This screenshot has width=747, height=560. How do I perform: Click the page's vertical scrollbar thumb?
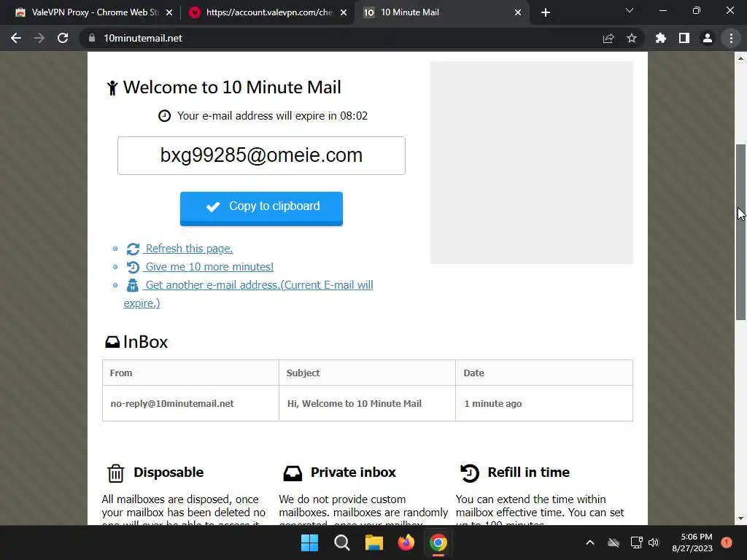(740, 232)
